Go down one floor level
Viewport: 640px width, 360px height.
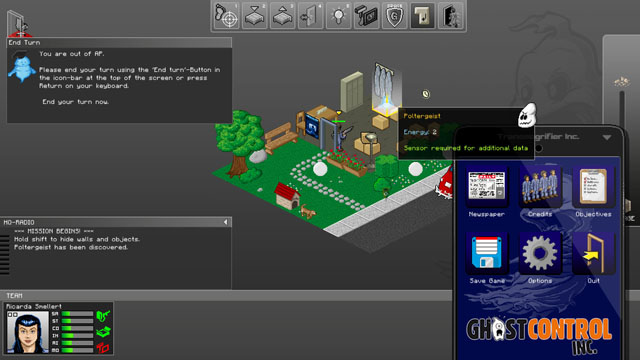click(255, 16)
